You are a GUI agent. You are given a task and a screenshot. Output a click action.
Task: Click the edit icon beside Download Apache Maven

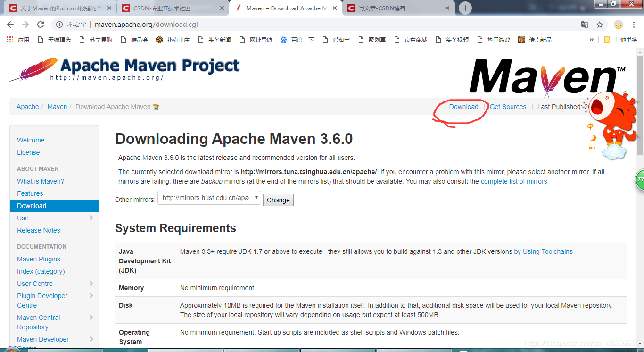[156, 107]
